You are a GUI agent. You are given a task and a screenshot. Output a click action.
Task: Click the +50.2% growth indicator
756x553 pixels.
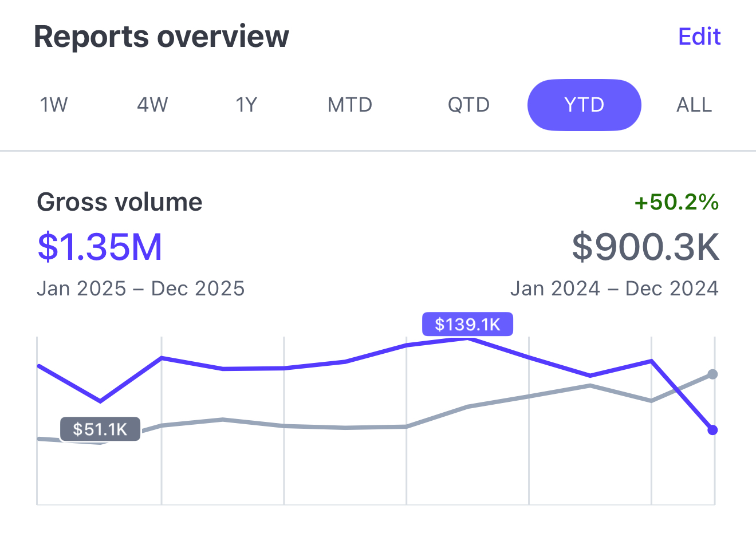click(x=676, y=202)
